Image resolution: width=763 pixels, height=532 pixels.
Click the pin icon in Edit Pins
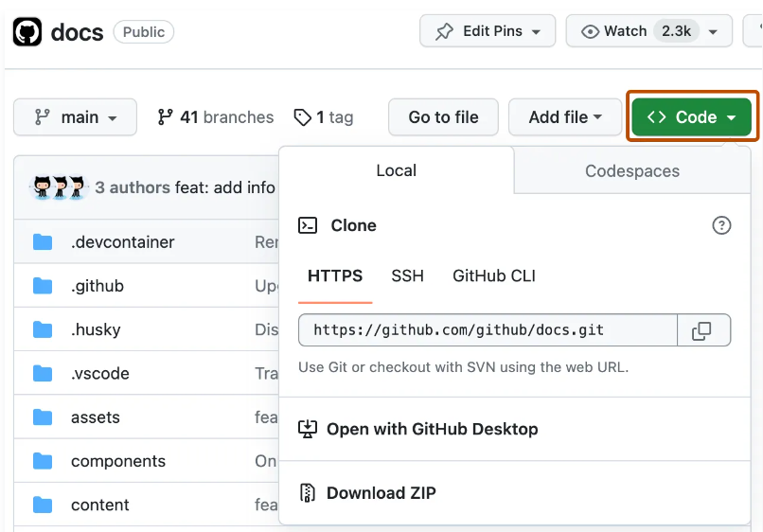[444, 31]
